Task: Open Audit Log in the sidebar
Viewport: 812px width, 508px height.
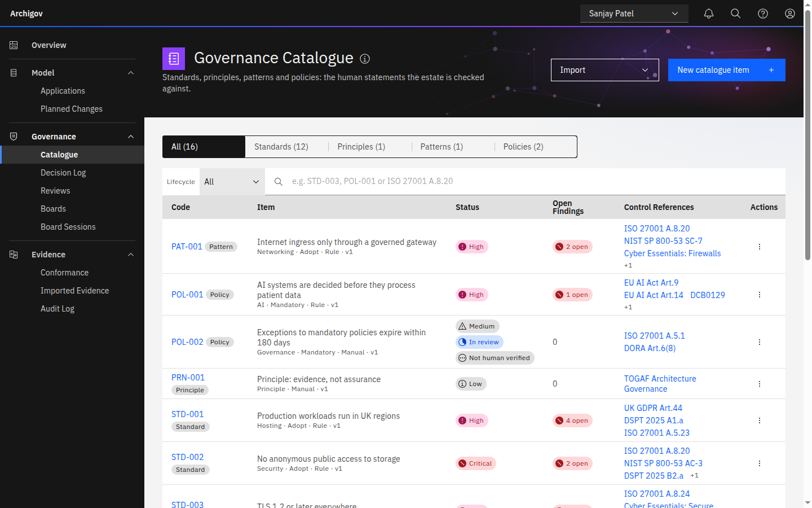Action: tap(72, 309)
